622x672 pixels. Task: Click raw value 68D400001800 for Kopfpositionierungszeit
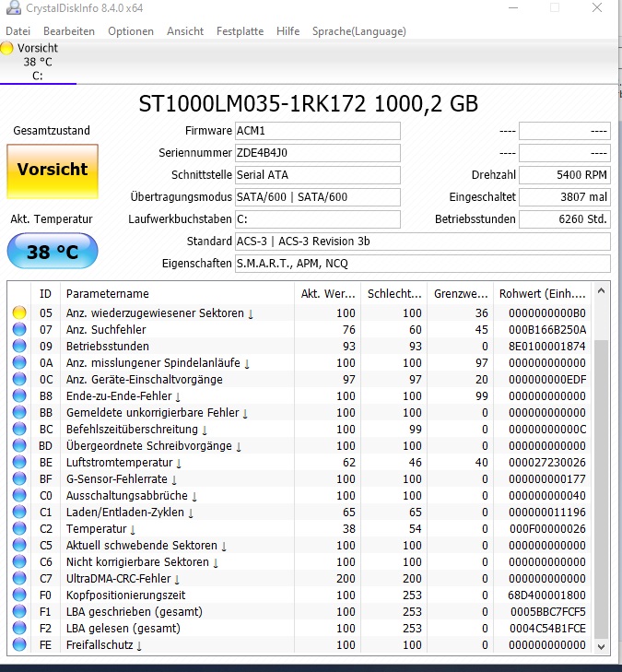click(x=547, y=595)
